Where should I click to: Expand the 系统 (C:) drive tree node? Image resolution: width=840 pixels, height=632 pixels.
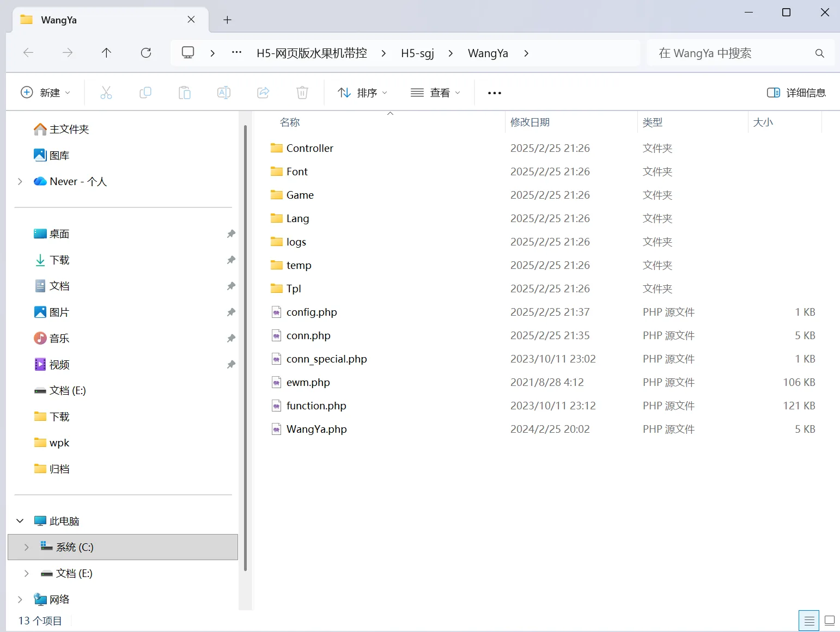pyautogui.click(x=26, y=547)
